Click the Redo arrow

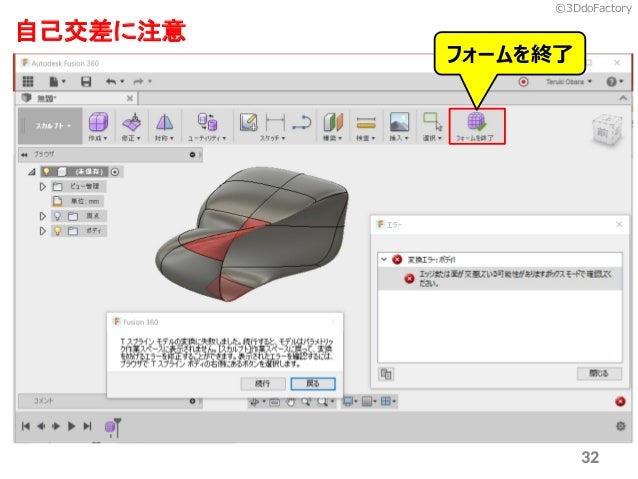[x=138, y=82]
